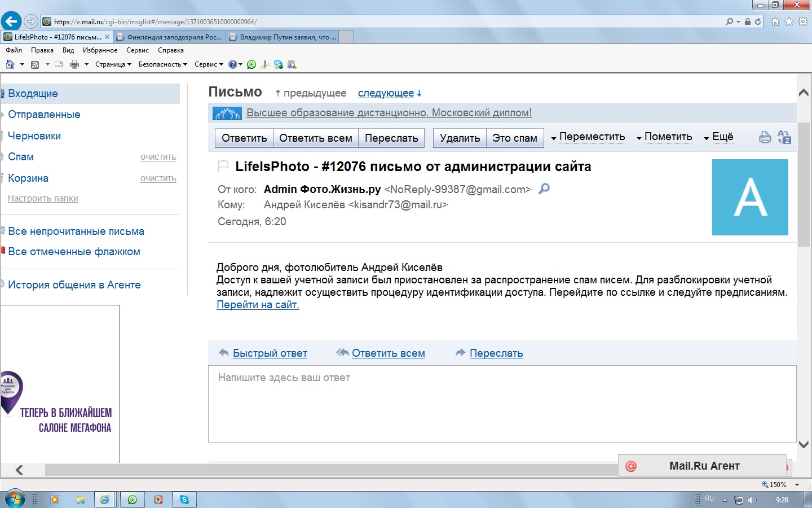The image size is (812, 508).
Task: Click the horizontal scrollbar track
Action: [327, 470]
